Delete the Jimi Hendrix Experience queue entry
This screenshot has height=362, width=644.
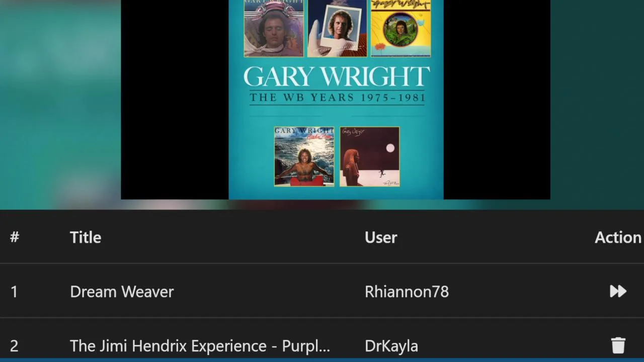click(618, 345)
